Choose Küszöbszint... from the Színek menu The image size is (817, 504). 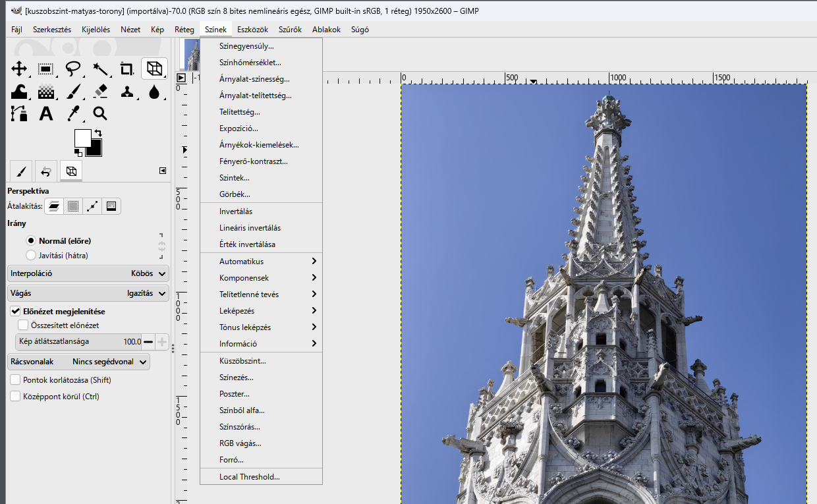[x=262, y=361]
